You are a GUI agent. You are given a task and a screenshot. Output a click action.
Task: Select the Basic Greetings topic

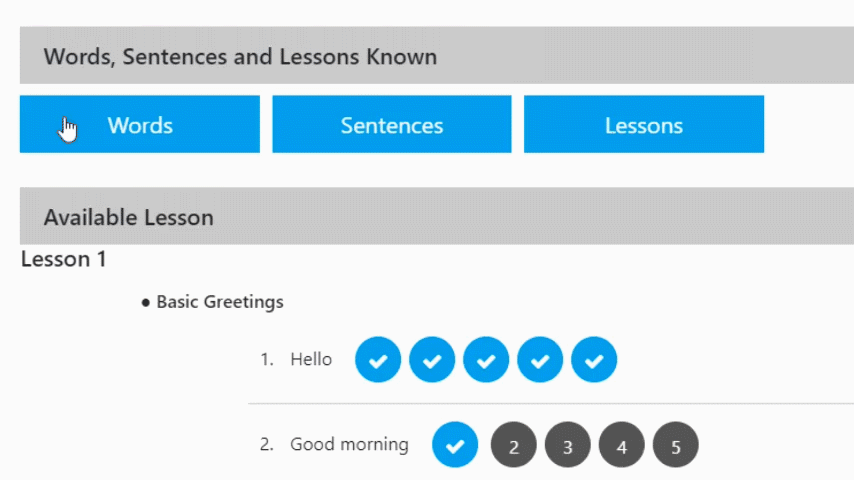(220, 302)
